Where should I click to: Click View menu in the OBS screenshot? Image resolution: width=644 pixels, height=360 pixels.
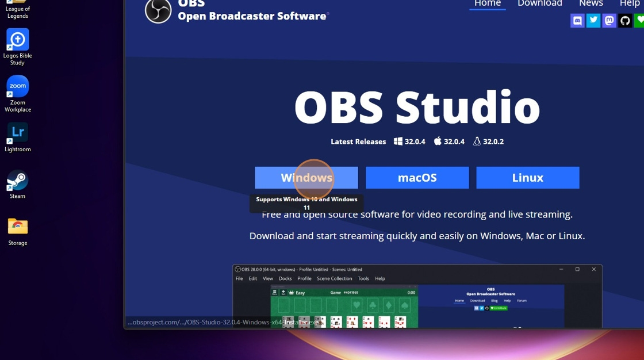point(268,279)
